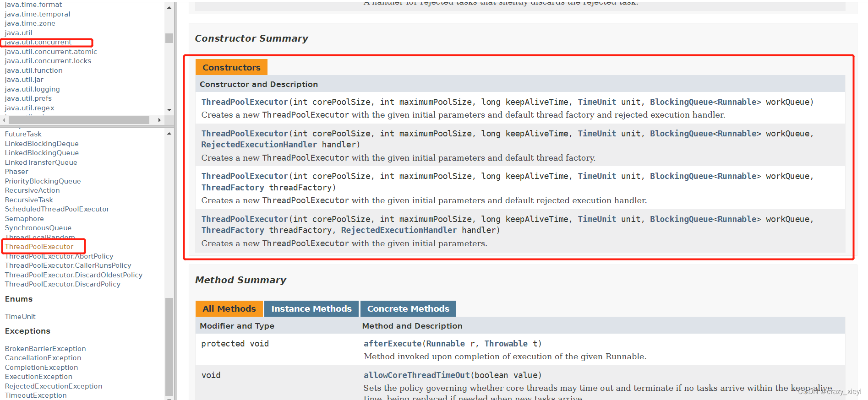The width and height of the screenshot is (868, 400).
Task: Open the java.util.prefs package
Action: click(x=28, y=98)
